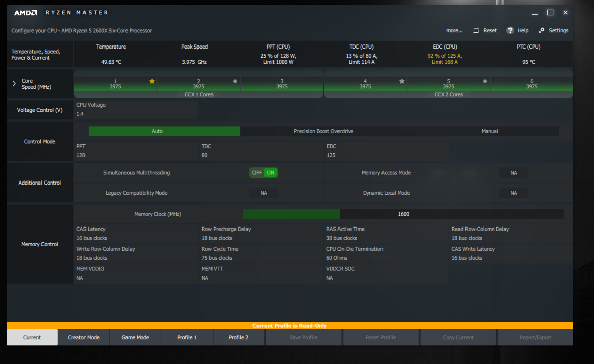This screenshot has height=364, width=594.
Task: Switch to Profile 1 tab
Action: point(187,337)
